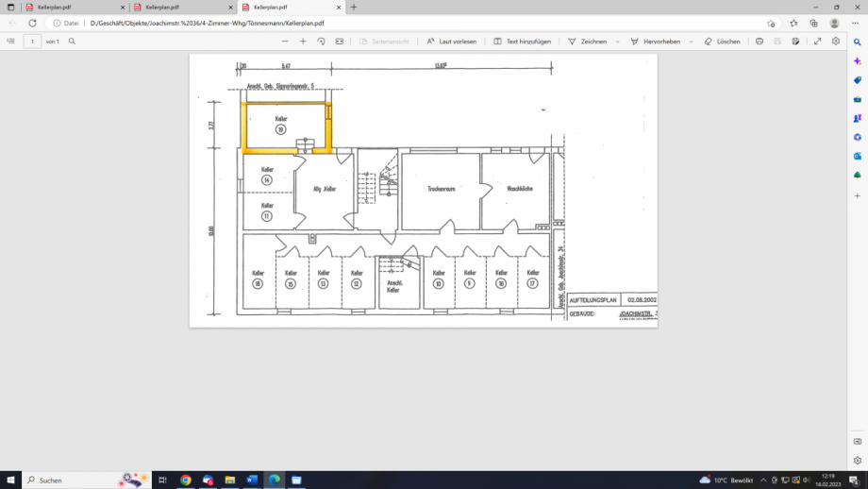The width and height of the screenshot is (868, 489).
Task: Click the save as icon
Action: pos(795,42)
